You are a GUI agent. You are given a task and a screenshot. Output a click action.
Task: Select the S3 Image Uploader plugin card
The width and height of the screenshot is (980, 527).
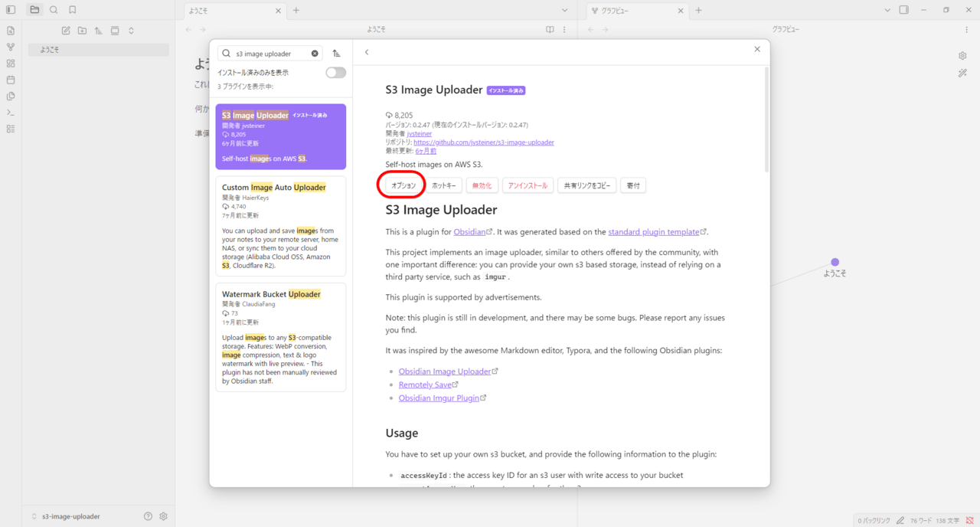(281, 137)
